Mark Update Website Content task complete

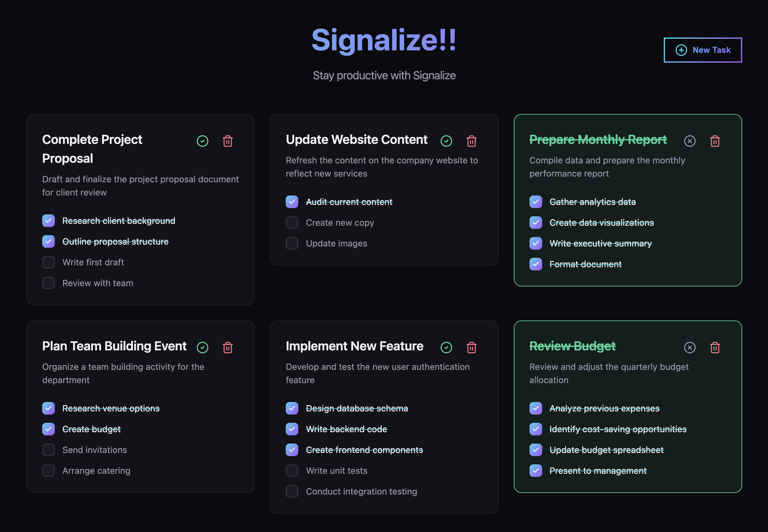click(x=446, y=141)
